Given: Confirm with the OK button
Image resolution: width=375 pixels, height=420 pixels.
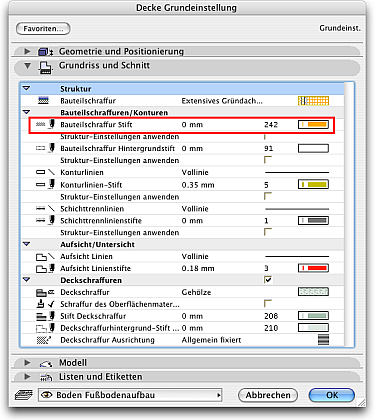Looking at the screenshot, I should [x=332, y=395].
